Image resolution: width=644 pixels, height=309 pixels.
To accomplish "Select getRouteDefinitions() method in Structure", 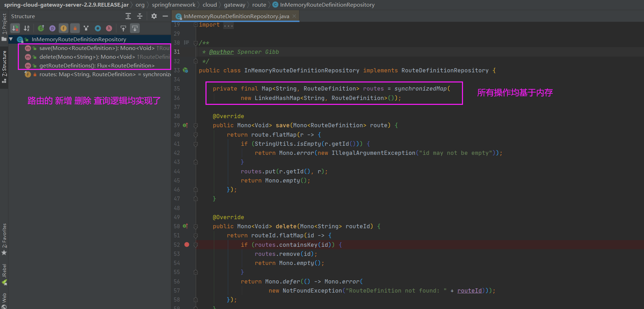I will pyautogui.click(x=97, y=65).
